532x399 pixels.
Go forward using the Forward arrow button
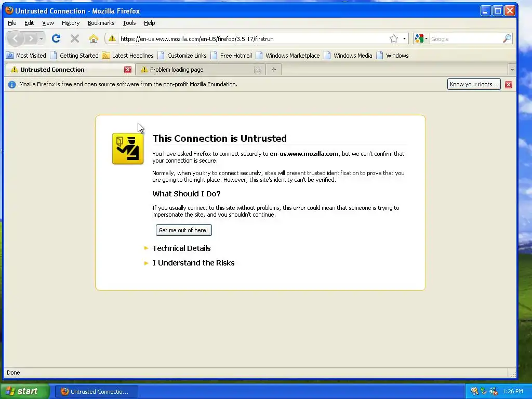[31, 38]
